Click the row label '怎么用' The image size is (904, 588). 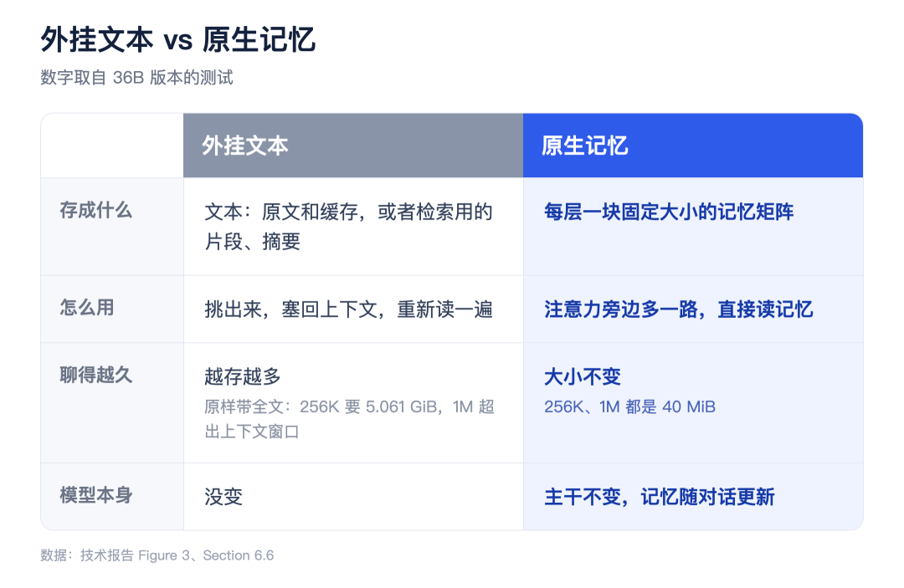[87, 308]
